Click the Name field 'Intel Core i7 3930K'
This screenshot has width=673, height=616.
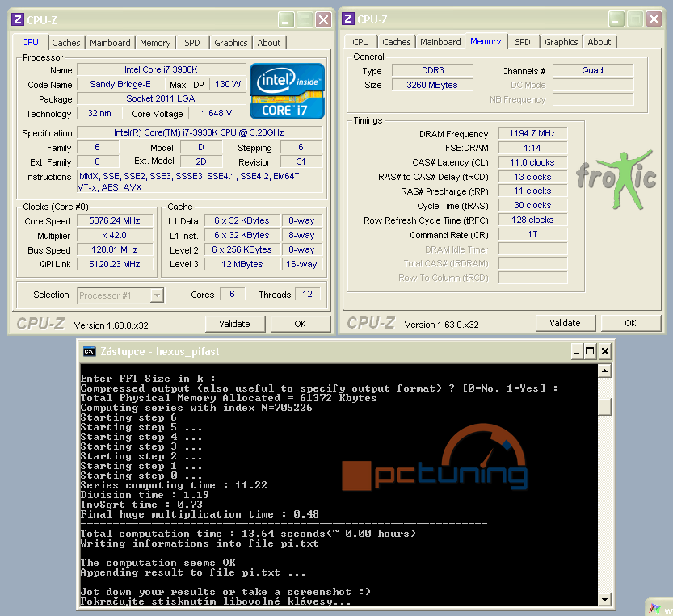click(x=161, y=69)
